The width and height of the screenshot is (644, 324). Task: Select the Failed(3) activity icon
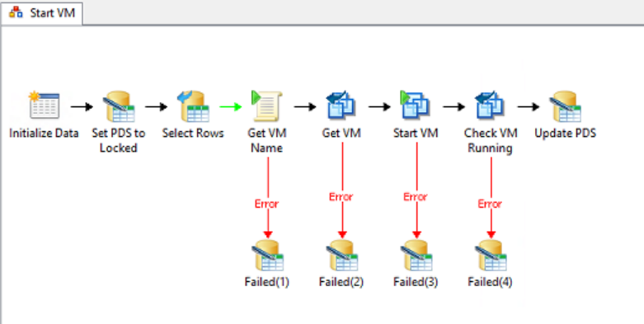[x=416, y=256]
